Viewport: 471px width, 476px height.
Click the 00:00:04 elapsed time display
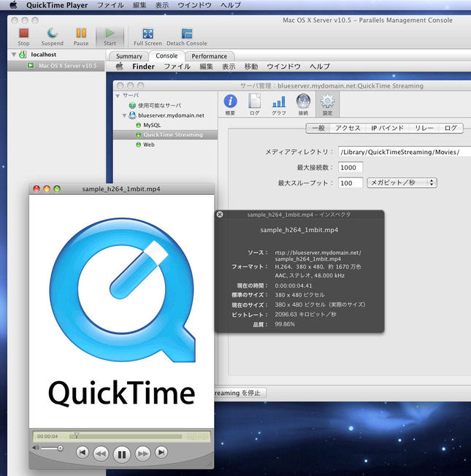click(47, 437)
